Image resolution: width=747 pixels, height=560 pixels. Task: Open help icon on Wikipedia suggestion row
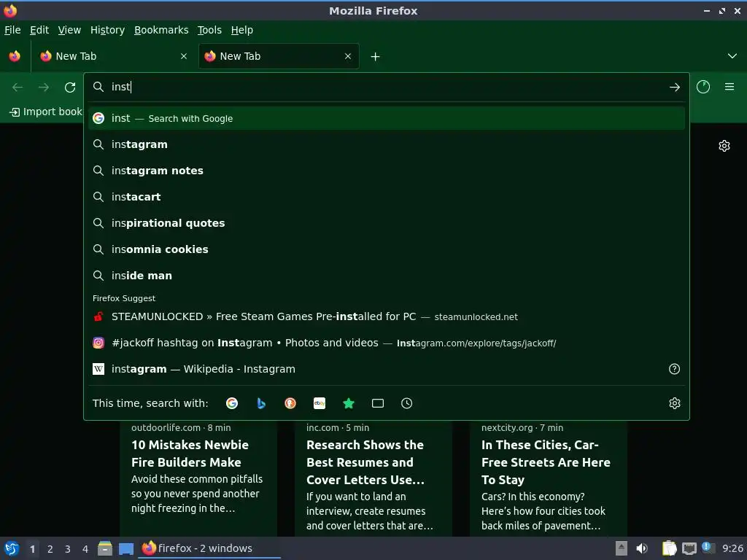tap(674, 369)
